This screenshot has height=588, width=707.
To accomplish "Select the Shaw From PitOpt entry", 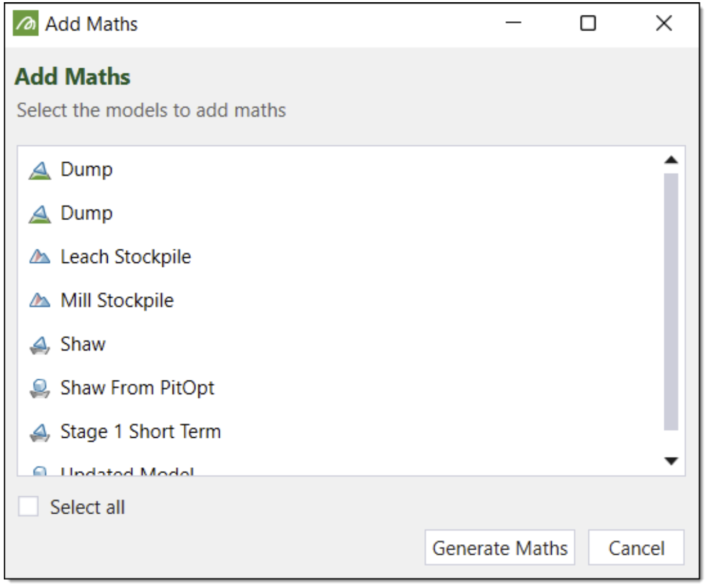I will 137,388.
